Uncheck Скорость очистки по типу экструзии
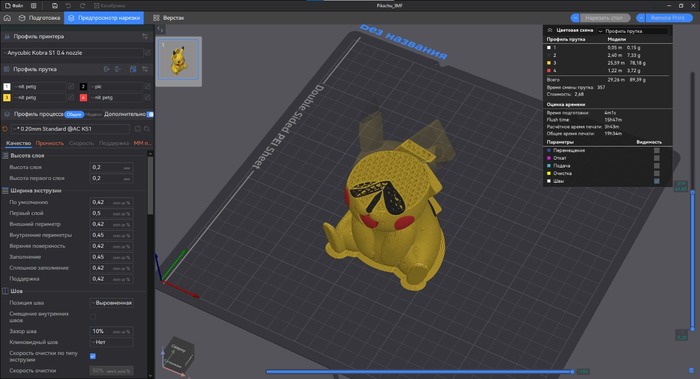 [93, 356]
